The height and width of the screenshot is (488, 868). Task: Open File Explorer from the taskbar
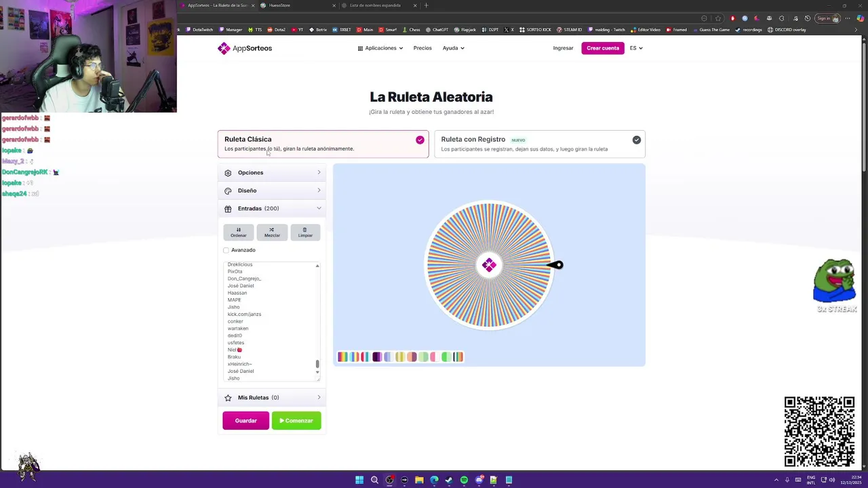419,480
